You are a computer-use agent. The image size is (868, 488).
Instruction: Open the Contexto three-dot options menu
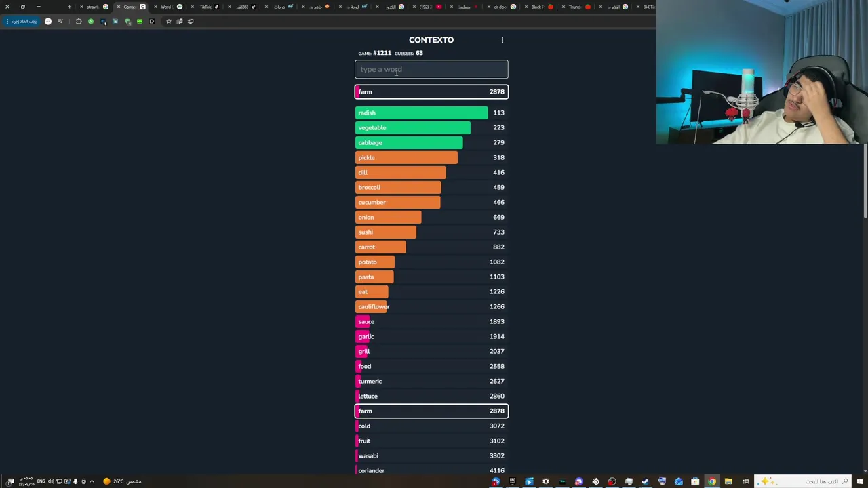tap(502, 40)
